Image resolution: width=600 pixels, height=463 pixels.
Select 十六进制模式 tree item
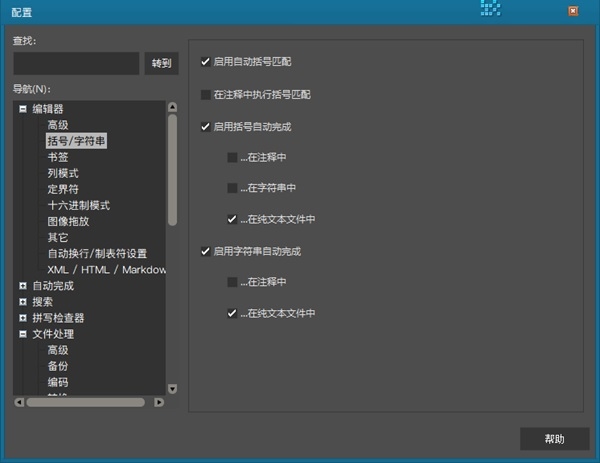pos(79,205)
